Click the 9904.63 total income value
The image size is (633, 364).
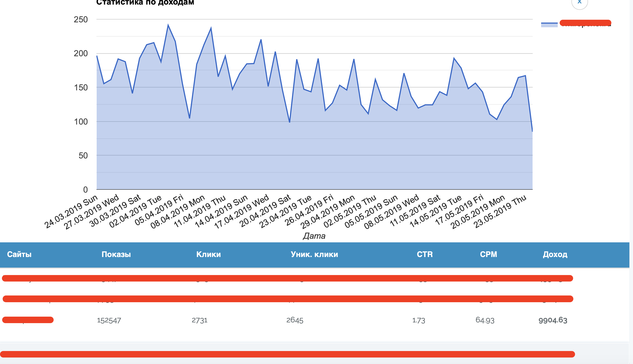(x=552, y=320)
